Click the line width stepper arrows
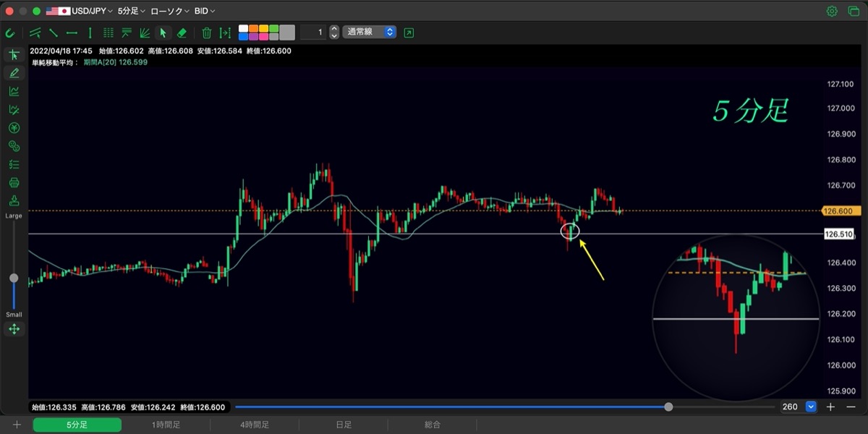The width and height of the screenshot is (868, 434). click(334, 33)
